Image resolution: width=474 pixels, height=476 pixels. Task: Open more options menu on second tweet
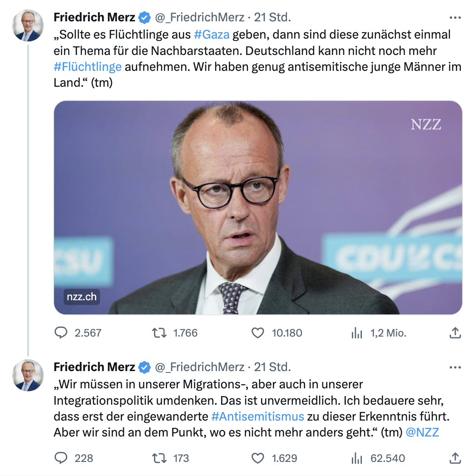point(454,367)
